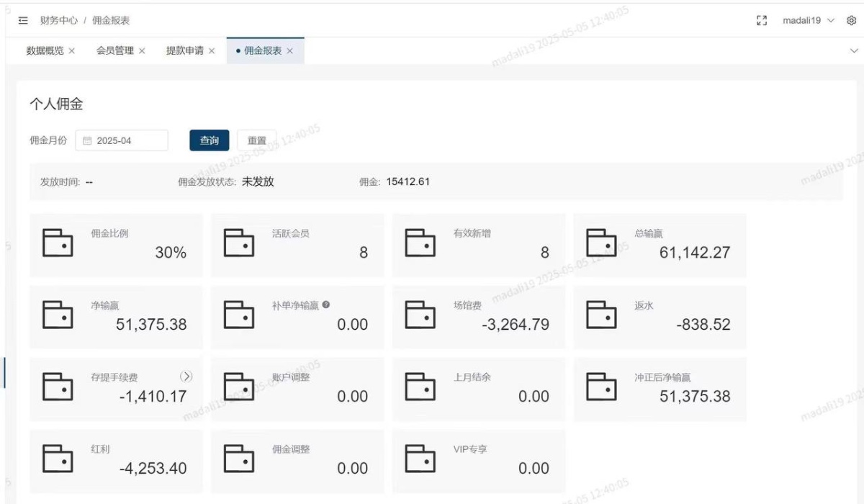
Task: Expand the 存提手续费 details arrow
Action: [186, 376]
